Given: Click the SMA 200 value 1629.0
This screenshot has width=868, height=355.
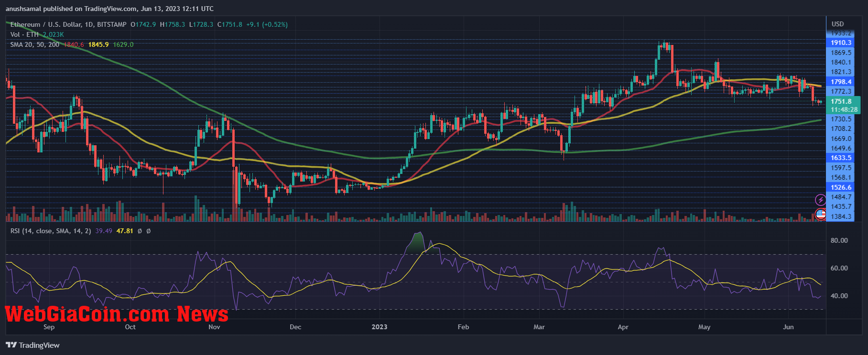Looking at the screenshot, I should coord(123,44).
